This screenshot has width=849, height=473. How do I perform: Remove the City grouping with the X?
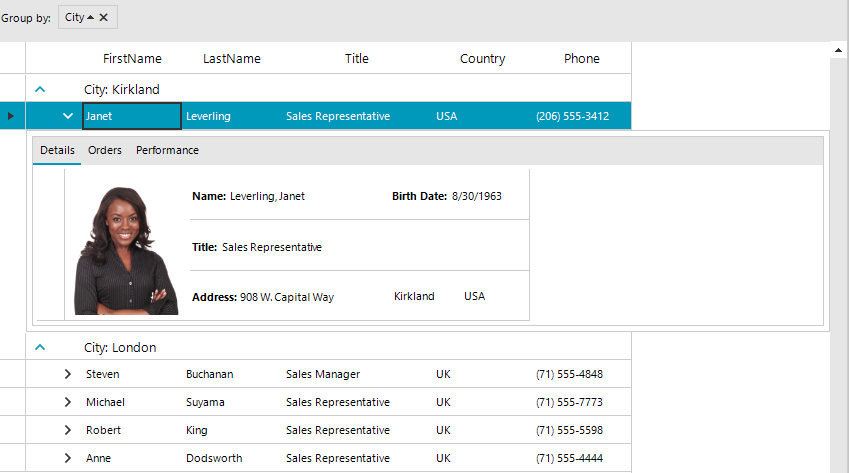(x=103, y=17)
